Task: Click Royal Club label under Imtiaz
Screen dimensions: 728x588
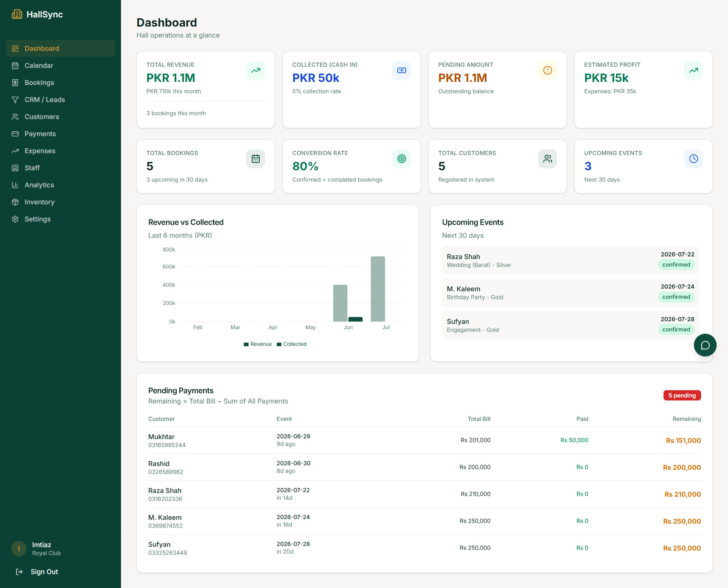Action: pyautogui.click(x=46, y=553)
